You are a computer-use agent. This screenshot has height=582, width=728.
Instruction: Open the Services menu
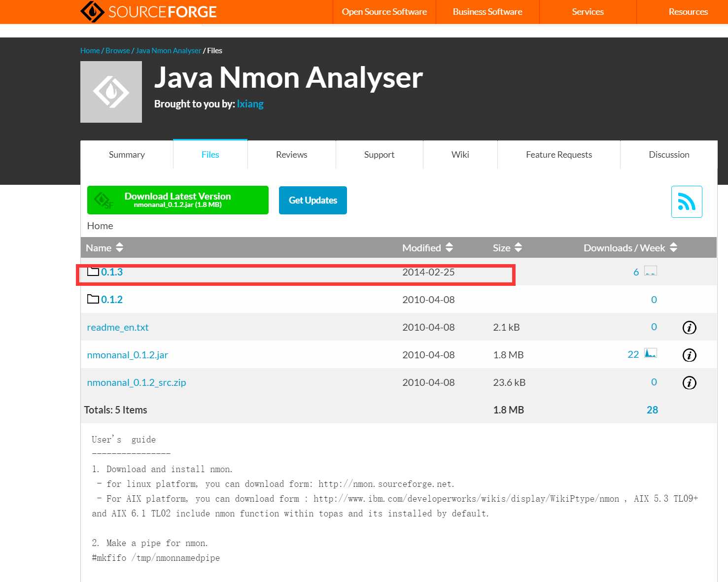pos(588,12)
